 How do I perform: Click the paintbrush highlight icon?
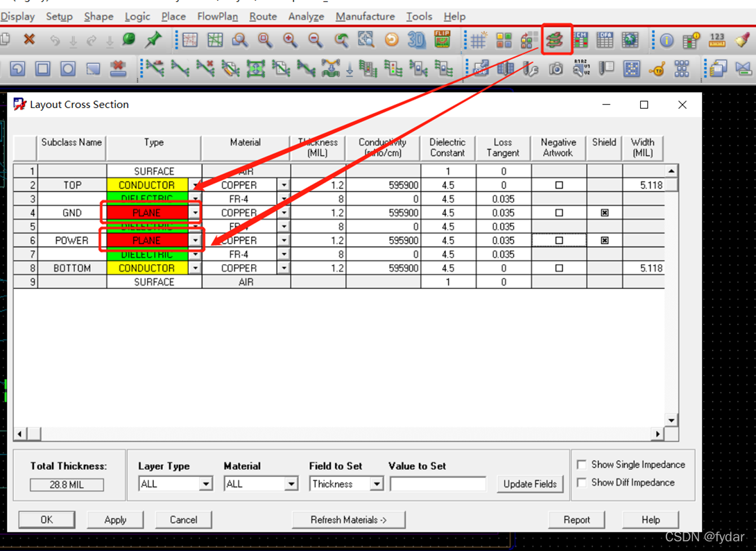[x=743, y=40]
